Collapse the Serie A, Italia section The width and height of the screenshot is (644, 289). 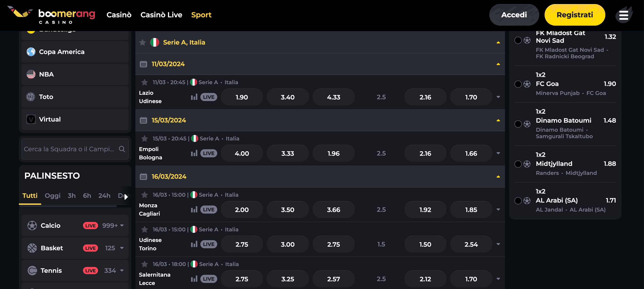click(498, 43)
